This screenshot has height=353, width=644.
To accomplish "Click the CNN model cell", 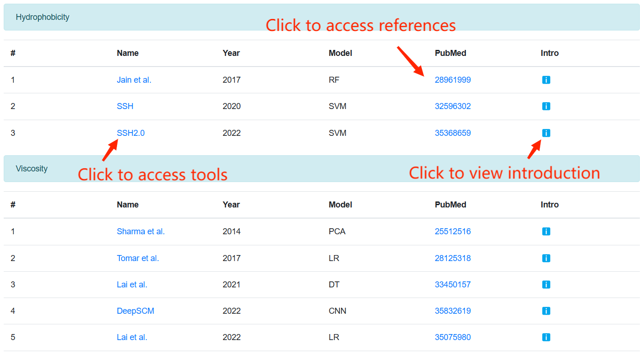I will click(338, 311).
